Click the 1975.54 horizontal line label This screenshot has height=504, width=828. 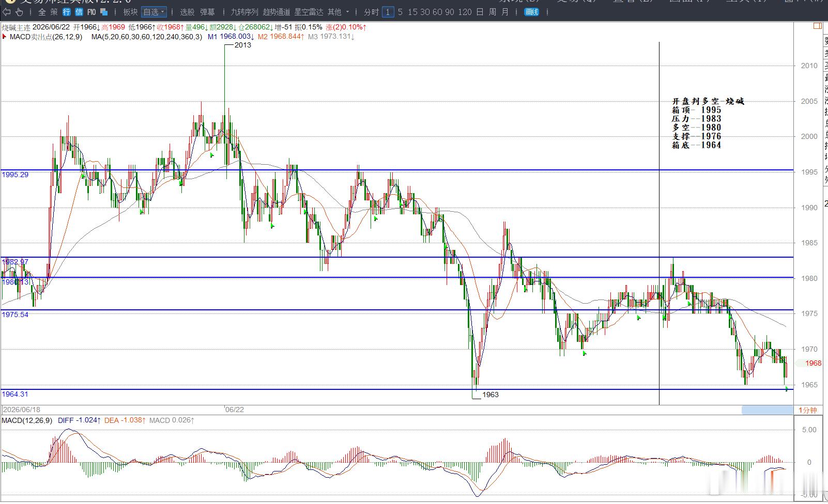coord(15,314)
